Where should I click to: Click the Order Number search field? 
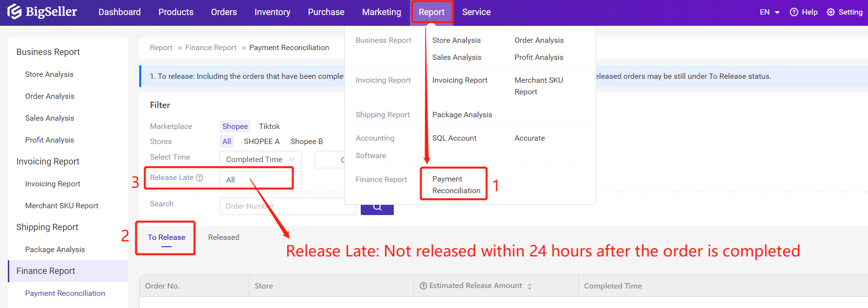pyautogui.click(x=287, y=206)
